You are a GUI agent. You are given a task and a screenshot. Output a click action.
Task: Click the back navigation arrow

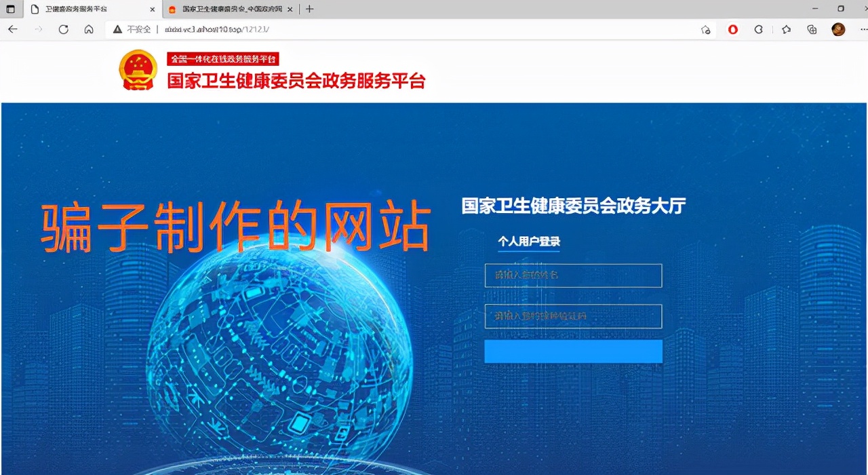pos(12,29)
